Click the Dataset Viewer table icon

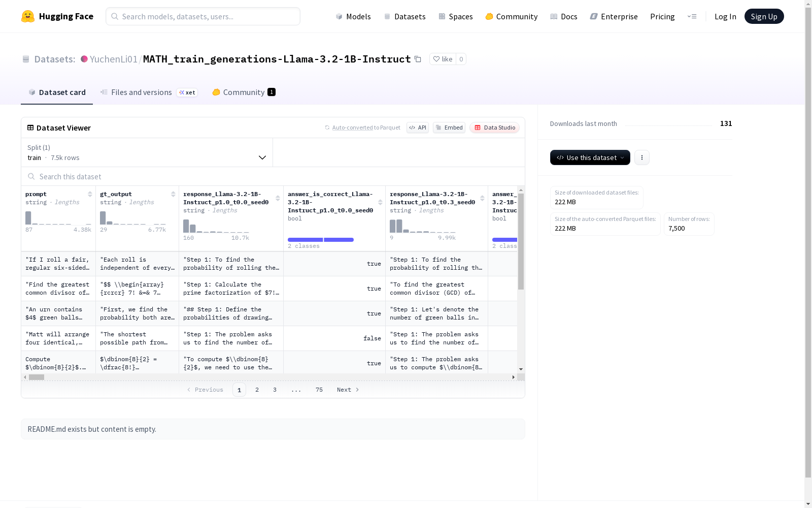click(30, 128)
